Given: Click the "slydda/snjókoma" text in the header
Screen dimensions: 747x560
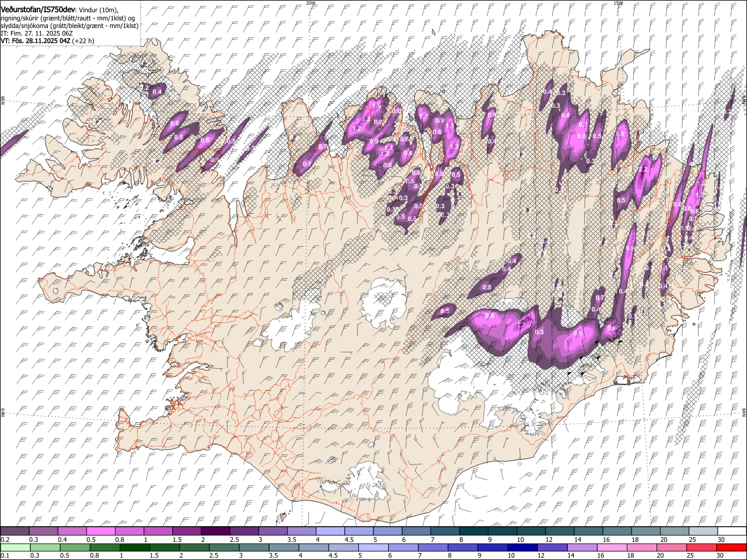Looking at the screenshot, I should pyautogui.click(x=25, y=26).
